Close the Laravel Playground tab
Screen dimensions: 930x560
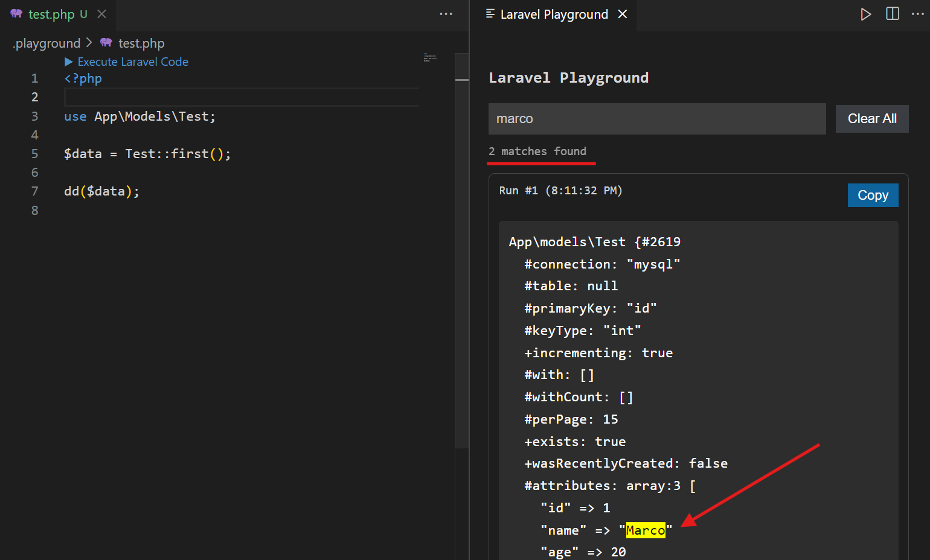pos(623,14)
